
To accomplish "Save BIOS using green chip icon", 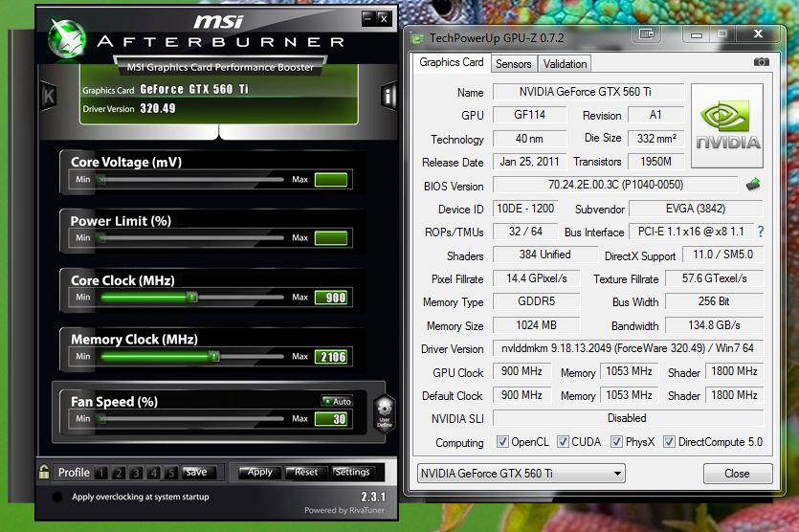I will pyautogui.click(x=753, y=184).
